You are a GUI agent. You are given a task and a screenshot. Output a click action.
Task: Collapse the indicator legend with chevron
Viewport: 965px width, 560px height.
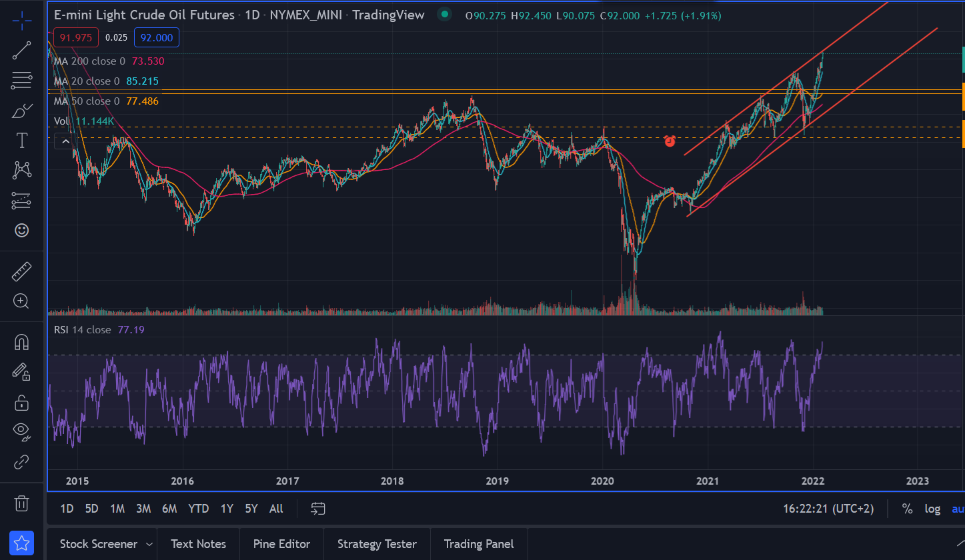65,141
